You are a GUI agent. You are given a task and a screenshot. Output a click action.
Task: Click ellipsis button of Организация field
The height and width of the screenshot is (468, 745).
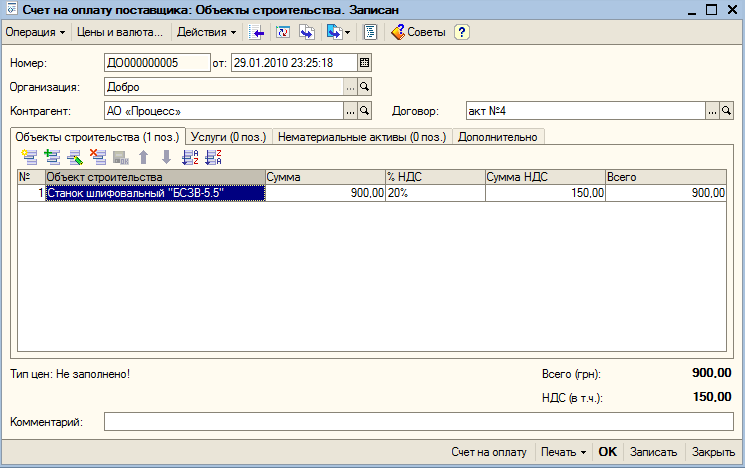tap(350, 87)
